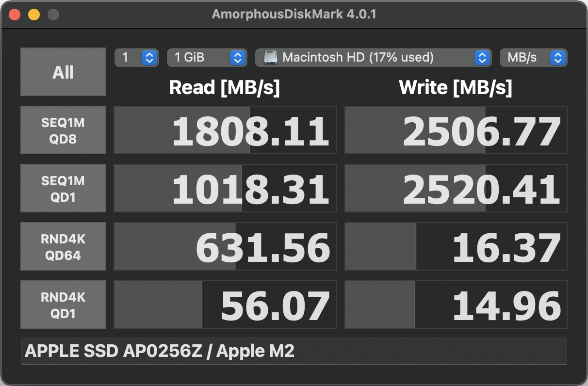Open the file size dropdown showing 1 GiB
The image size is (588, 386).
click(207, 58)
